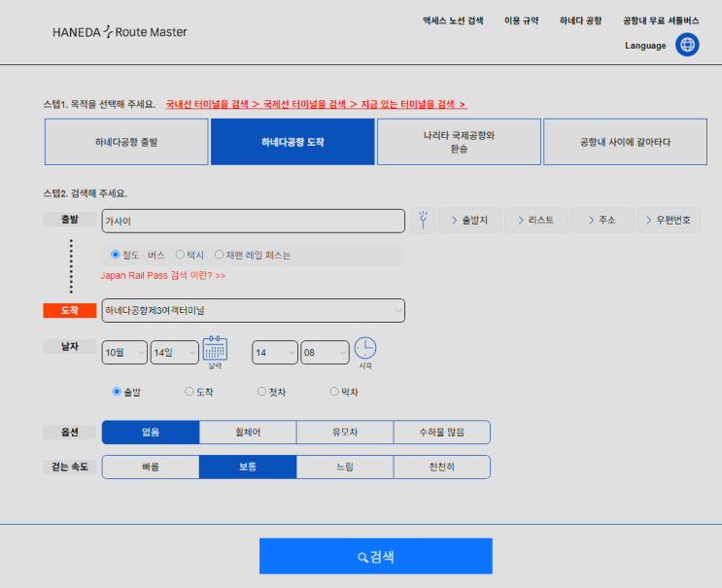
Task: Open the calendar date picker icon
Action: pos(215,349)
